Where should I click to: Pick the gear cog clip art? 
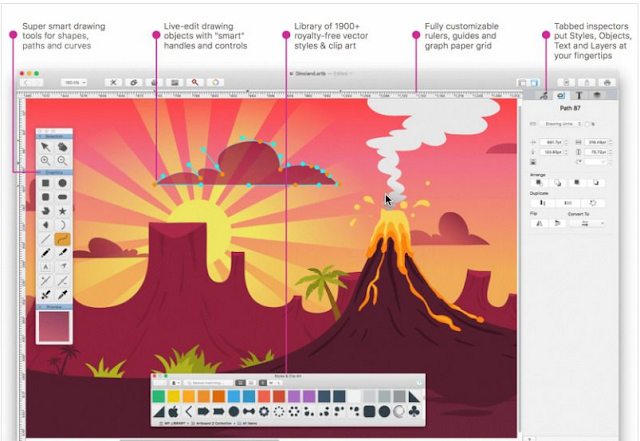[x=264, y=412]
